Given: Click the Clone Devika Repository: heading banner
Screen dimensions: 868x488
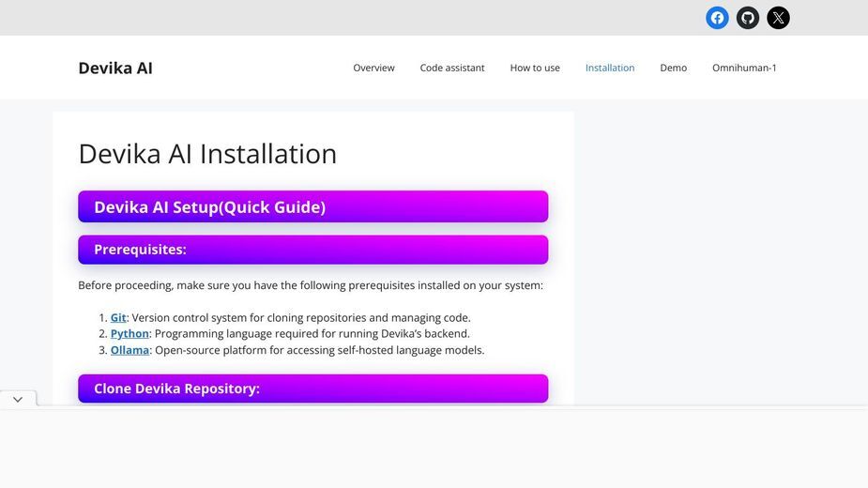Looking at the screenshot, I should tap(312, 389).
